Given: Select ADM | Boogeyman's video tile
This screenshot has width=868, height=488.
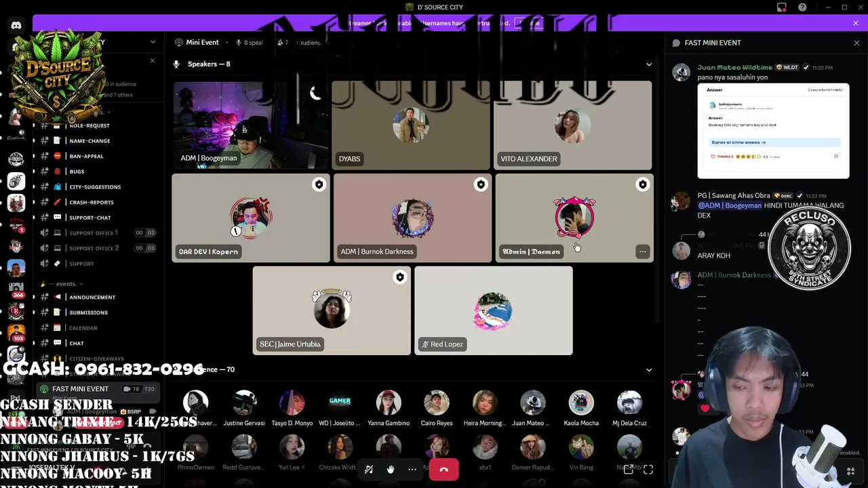Looking at the screenshot, I should pos(250,125).
